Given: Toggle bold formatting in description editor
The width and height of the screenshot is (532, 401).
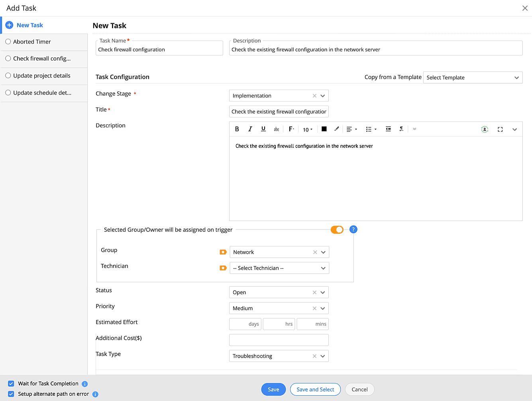Looking at the screenshot, I should pos(237,129).
